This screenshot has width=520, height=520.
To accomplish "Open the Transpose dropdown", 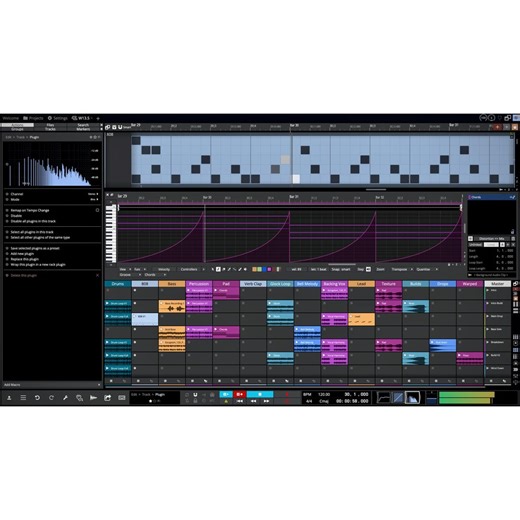I will [402, 269].
